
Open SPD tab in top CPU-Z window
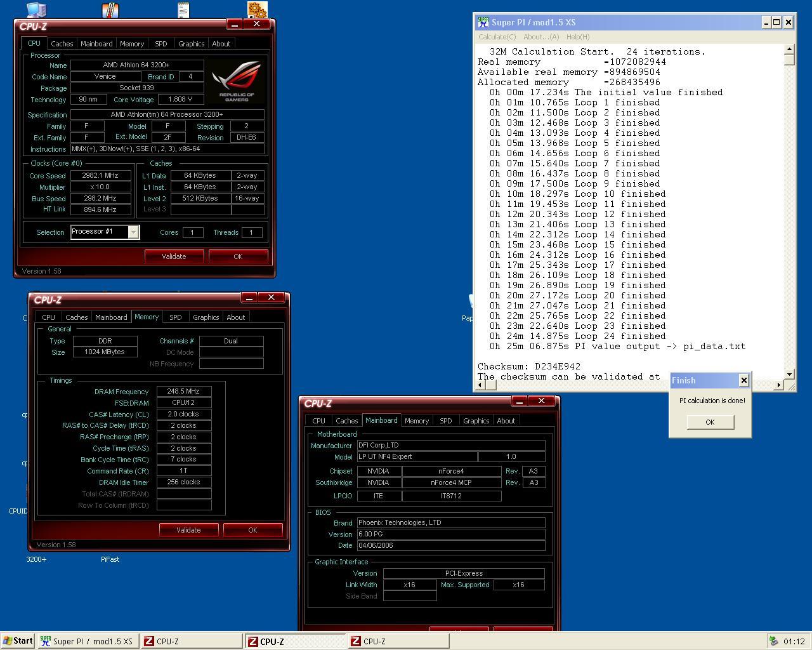coord(161,44)
